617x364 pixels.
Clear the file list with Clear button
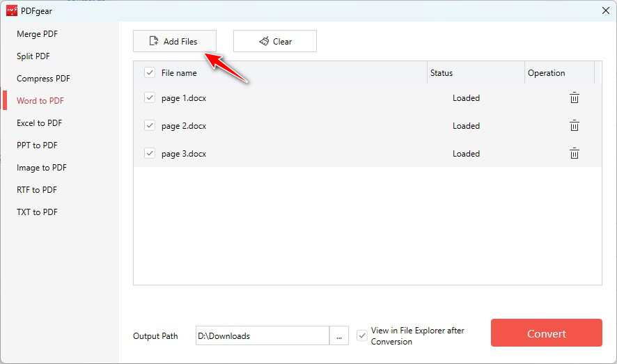[274, 41]
